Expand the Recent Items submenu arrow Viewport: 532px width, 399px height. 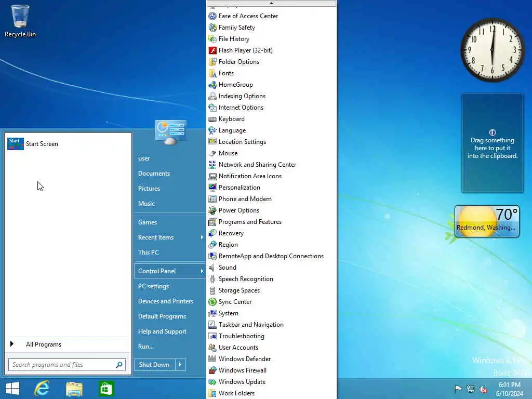coord(202,237)
